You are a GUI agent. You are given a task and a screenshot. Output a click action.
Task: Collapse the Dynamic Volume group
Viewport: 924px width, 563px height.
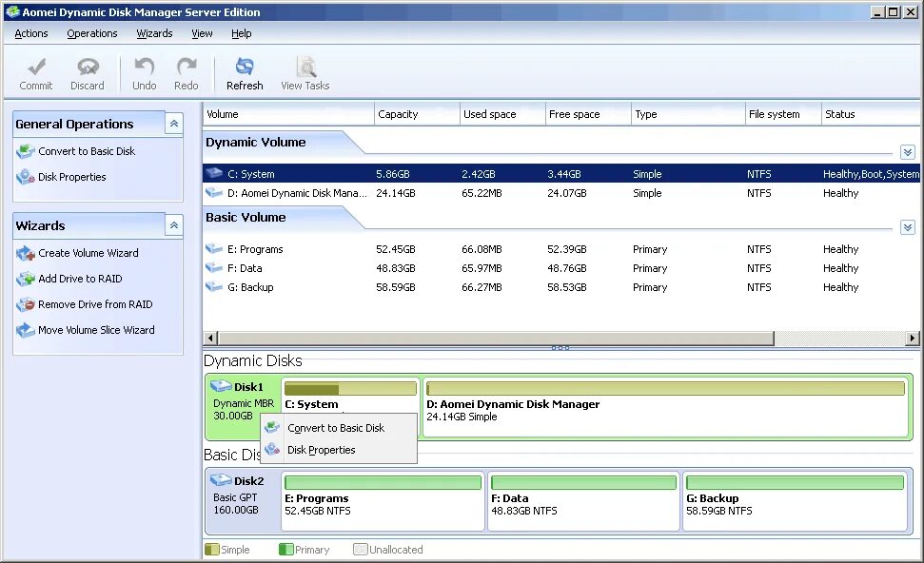pos(908,152)
